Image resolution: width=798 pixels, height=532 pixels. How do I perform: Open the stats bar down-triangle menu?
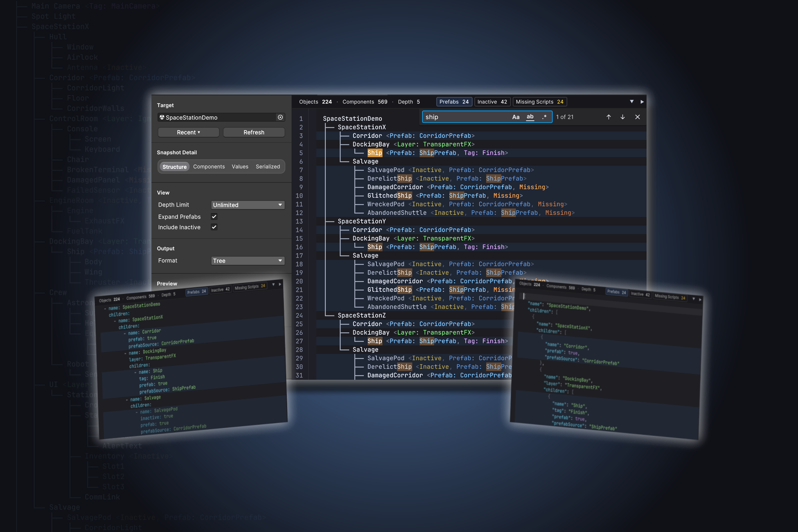click(x=632, y=101)
